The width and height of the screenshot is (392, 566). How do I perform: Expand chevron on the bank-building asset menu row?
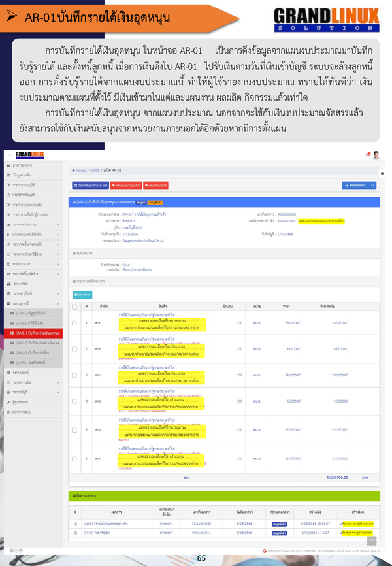tap(58, 293)
